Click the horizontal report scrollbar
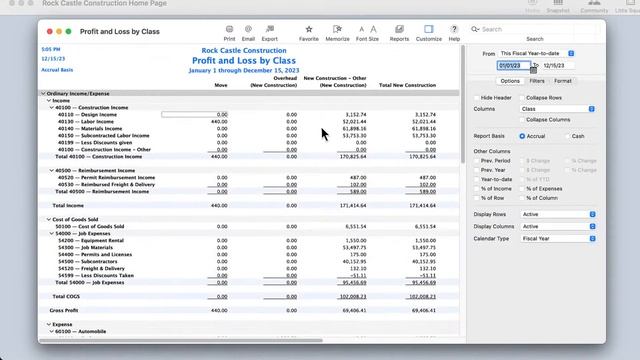The image size is (640, 360). tap(180, 340)
